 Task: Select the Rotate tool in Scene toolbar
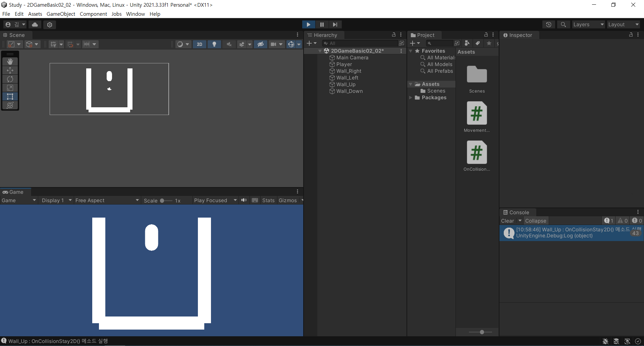point(10,79)
